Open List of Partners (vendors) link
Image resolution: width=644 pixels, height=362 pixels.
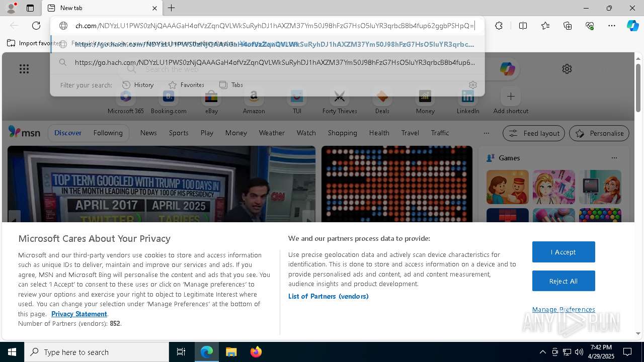328,296
